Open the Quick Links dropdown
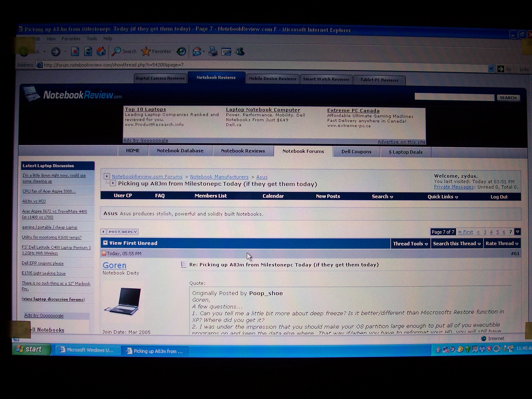 pyautogui.click(x=442, y=197)
